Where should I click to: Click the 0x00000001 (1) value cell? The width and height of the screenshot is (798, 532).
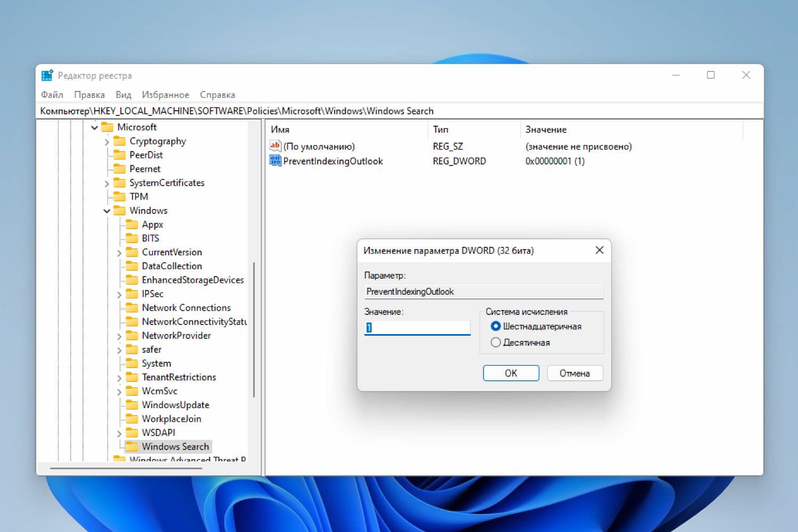click(555, 161)
